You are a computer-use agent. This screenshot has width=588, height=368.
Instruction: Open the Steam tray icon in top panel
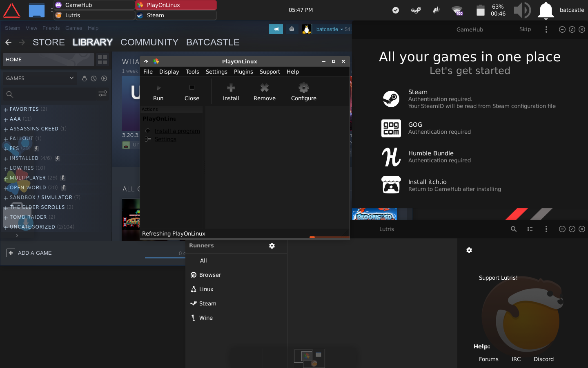pyautogui.click(x=416, y=10)
